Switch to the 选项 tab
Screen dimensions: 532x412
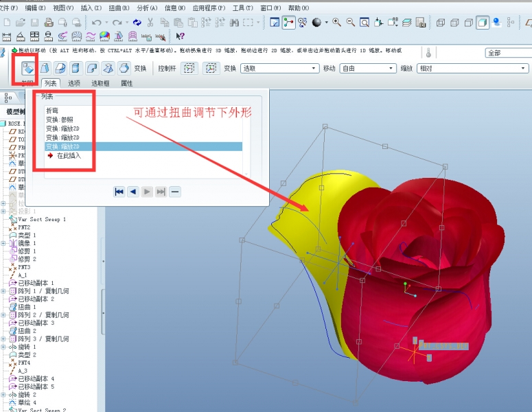pyautogui.click(x=74, y=83)
